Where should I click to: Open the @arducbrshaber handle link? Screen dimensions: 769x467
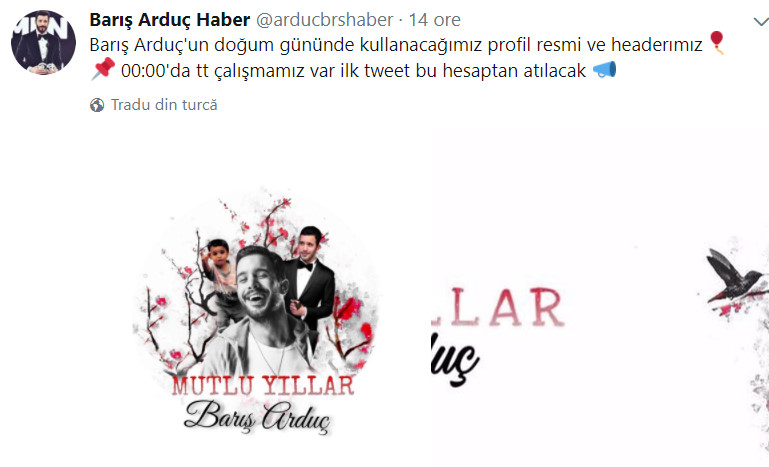[x=325, y=20]
